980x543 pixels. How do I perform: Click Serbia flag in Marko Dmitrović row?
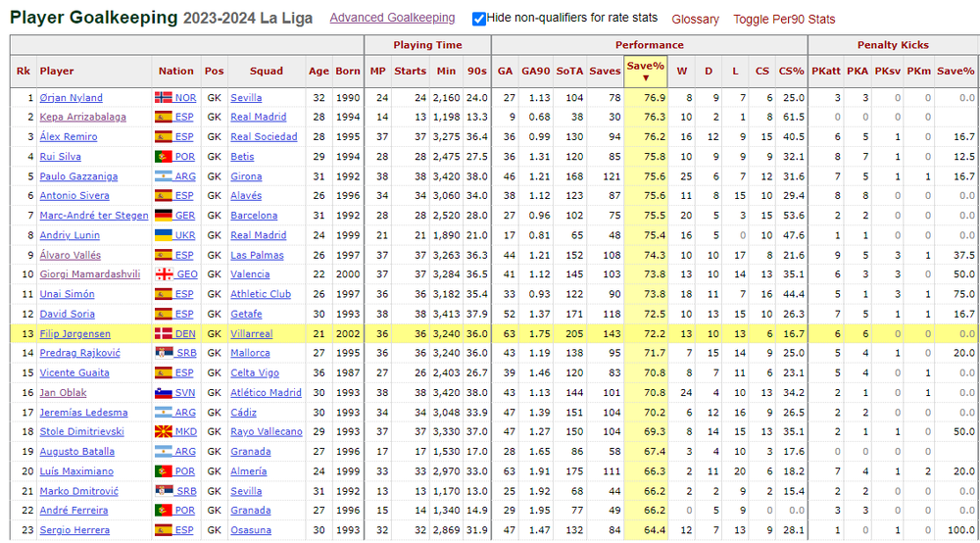(164, 492)
